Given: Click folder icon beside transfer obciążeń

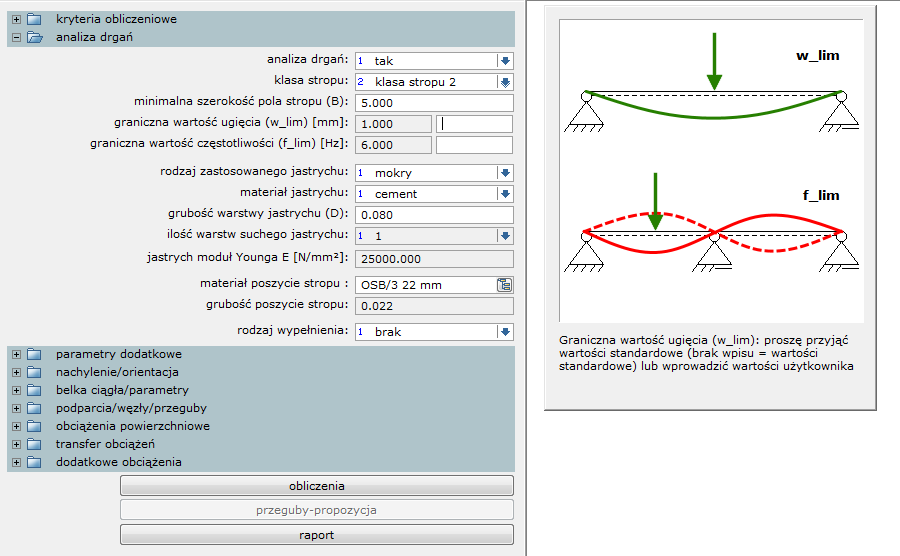Looking at the screenshot, I should [x=35, y=444].
